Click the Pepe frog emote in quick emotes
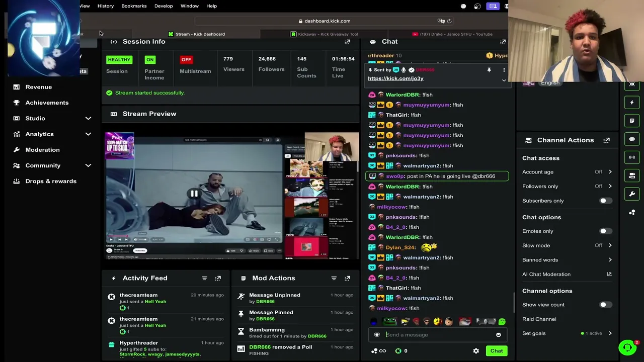Image resolution: width=644 pixels, height=362 pixels. [x=389, y=322]
